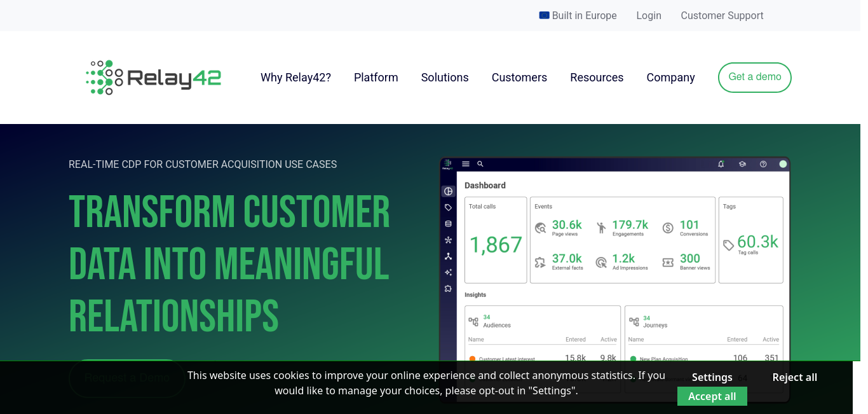The image size is (868, 414).
Task: Click notification bell in dashboard preview
Action: click(721, 164)
